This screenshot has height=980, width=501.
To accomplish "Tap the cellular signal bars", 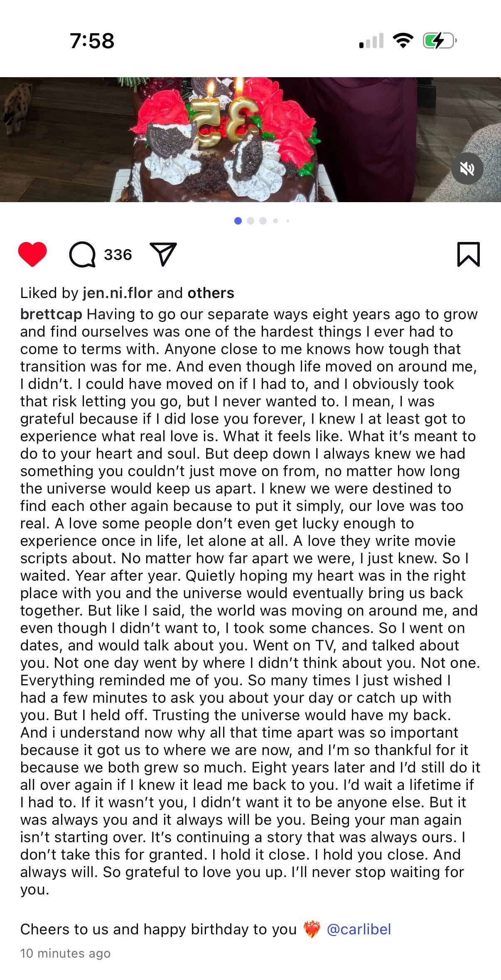I will tap(371, 41).
